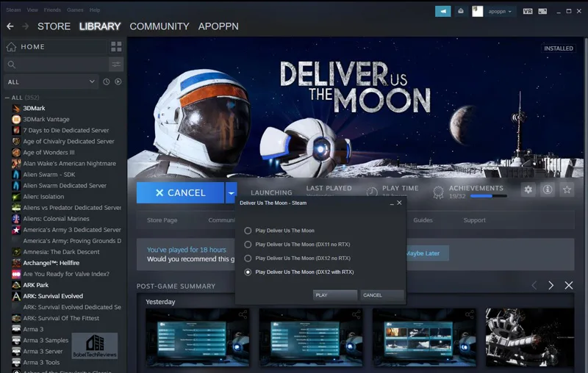Open the dropdown arrow beside the Cancel button
The width and height of the screenshot is (588, 373).
click(231, 193)
